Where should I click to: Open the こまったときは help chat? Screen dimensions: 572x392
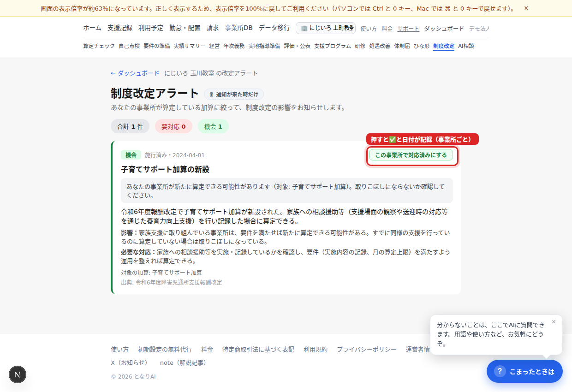[x=524, y=371]
